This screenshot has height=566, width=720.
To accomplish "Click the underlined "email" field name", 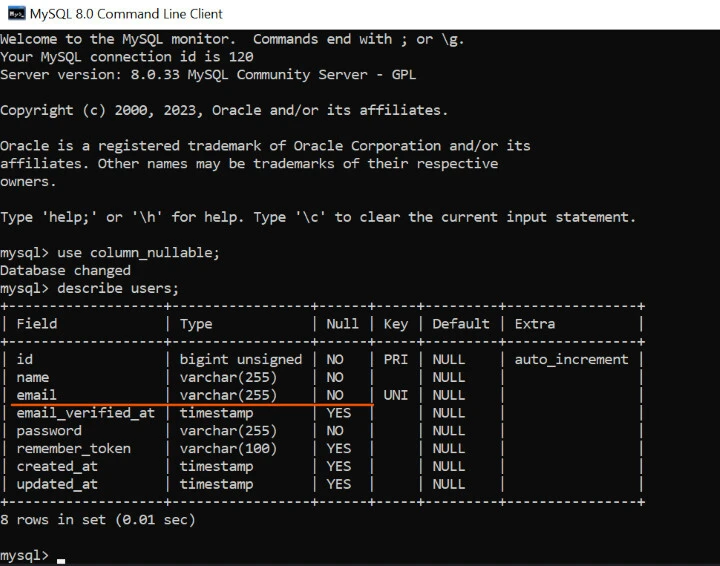I will pos(37,395).
